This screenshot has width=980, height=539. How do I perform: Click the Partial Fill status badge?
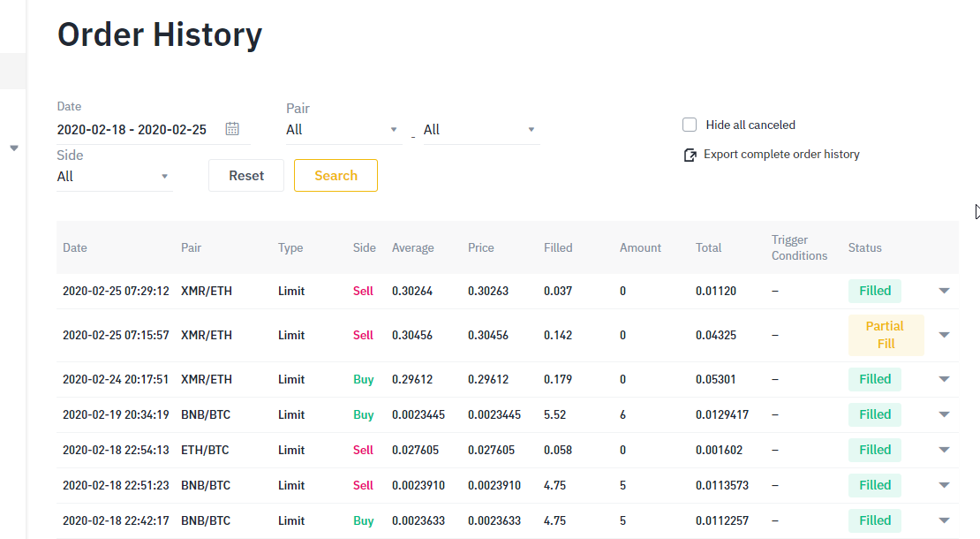click(x=886, y=335)
